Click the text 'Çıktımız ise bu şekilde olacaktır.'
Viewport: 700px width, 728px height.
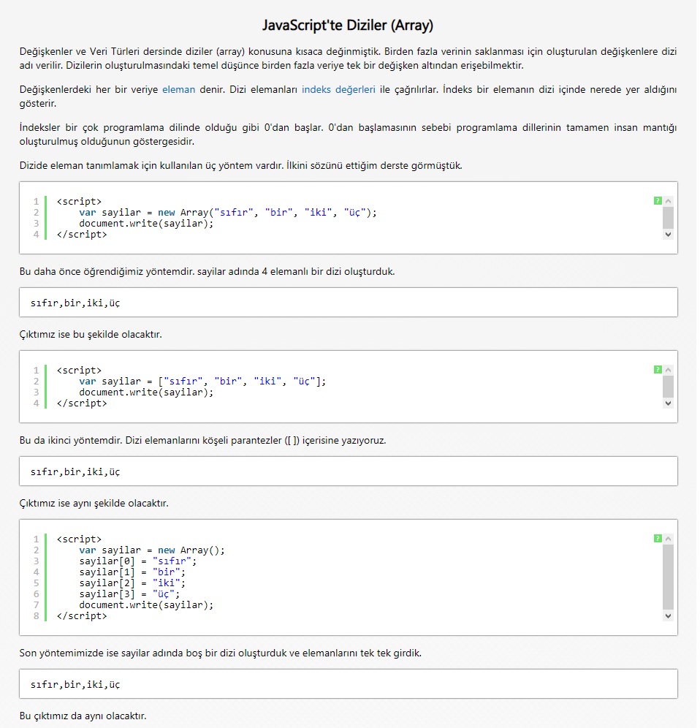pos(91,335)
